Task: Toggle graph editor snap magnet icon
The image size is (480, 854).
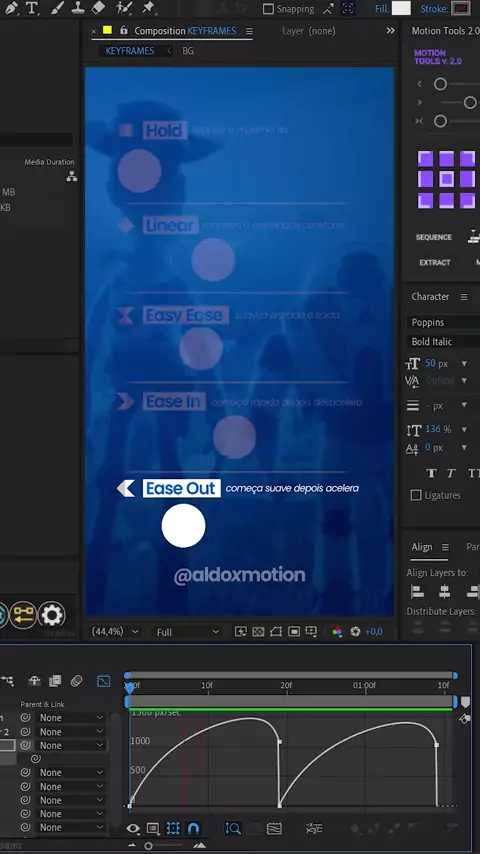Action: point(193,828)
